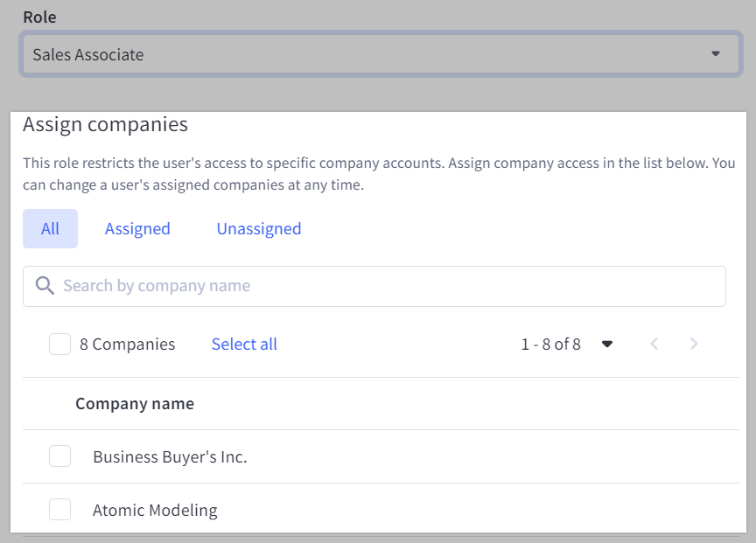Image resolution: width=756 pixels, height=543 pixels.
Task: Check the 8 Companies header checkbox
Action: (59, 344)
